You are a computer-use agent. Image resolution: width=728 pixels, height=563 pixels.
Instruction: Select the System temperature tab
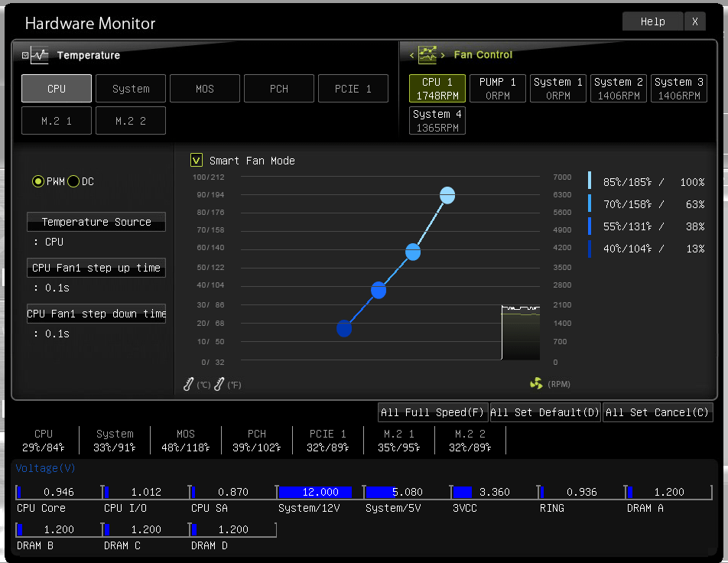131,88
